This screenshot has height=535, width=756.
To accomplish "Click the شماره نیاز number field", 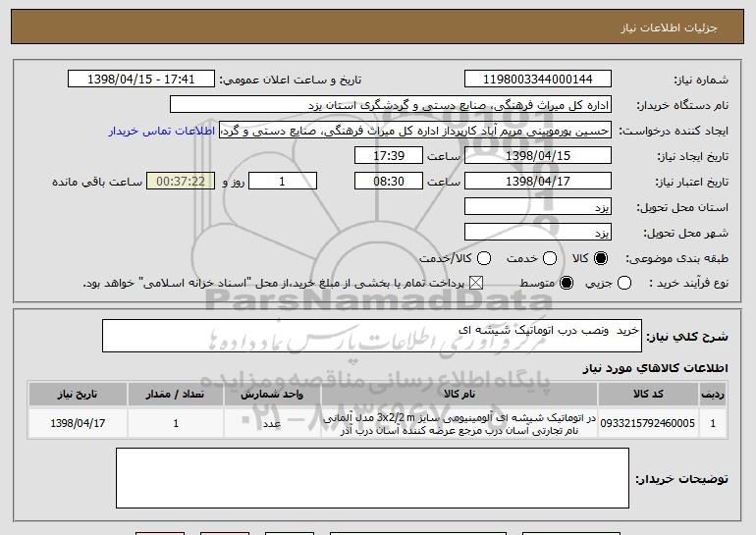I will pyautogui.click(x=538, y=80).
